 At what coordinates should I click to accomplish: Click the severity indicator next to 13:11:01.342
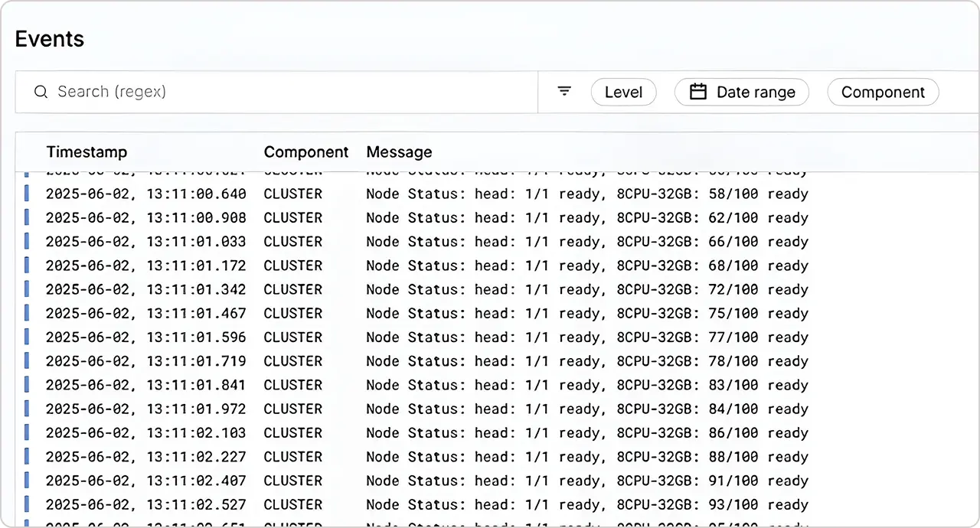click(x=27, y=289)
